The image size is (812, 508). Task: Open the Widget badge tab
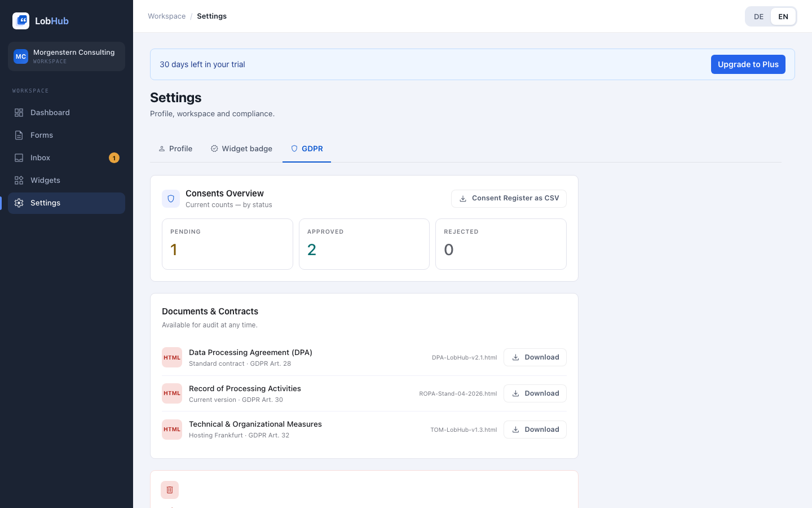241,149
